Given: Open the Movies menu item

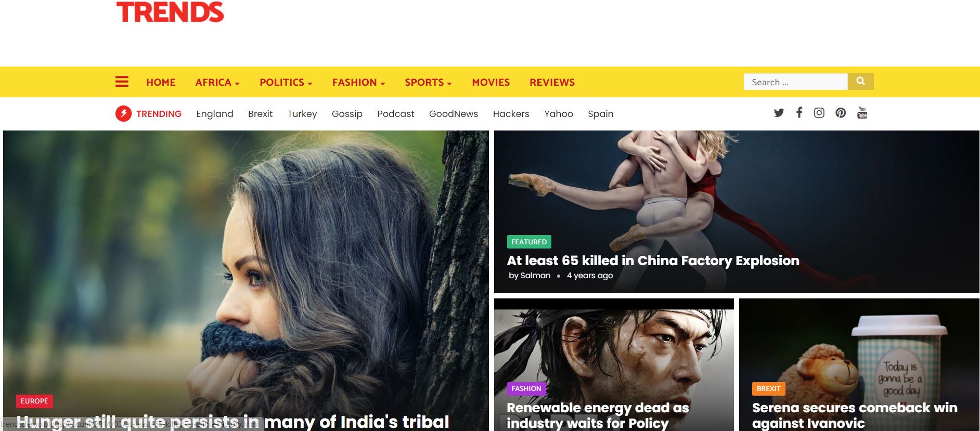Looking at the screenshot, I should pyautogui.click(x=491, y=82).
